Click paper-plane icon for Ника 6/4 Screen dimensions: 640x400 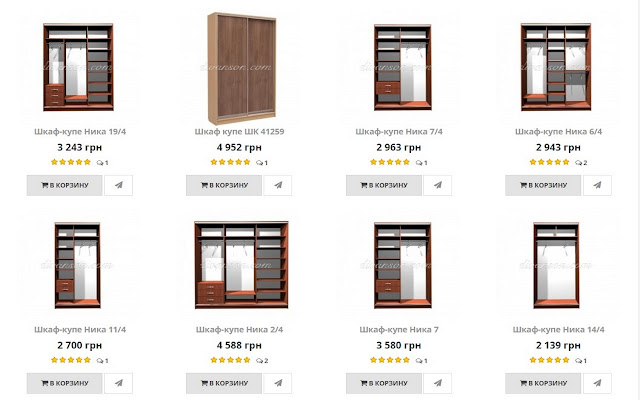click(597, 185)
